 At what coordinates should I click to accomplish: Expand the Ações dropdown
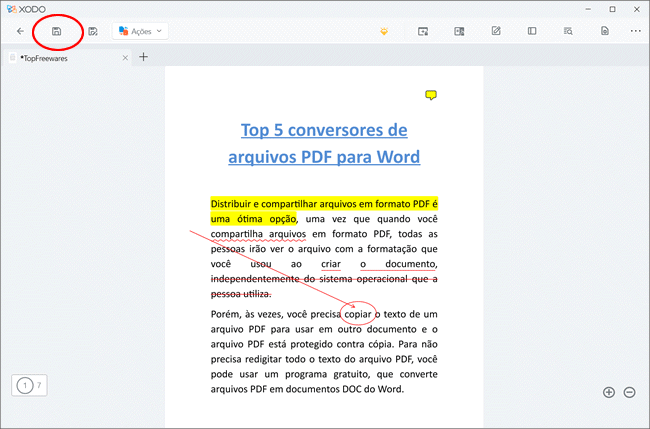140,31
